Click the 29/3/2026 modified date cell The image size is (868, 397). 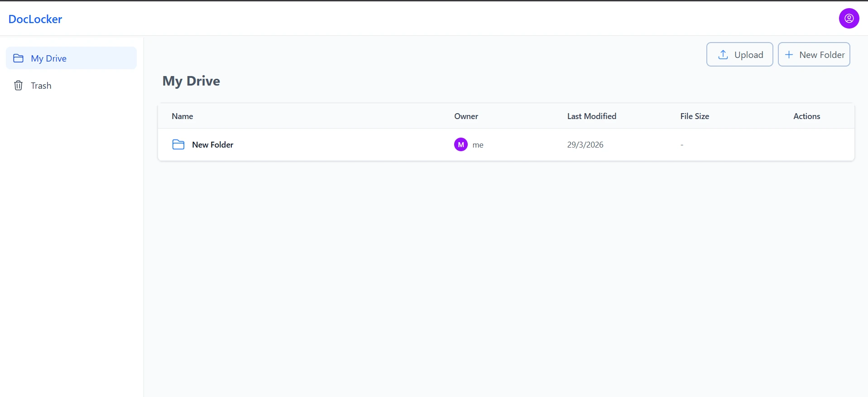(x=585, y=145)
